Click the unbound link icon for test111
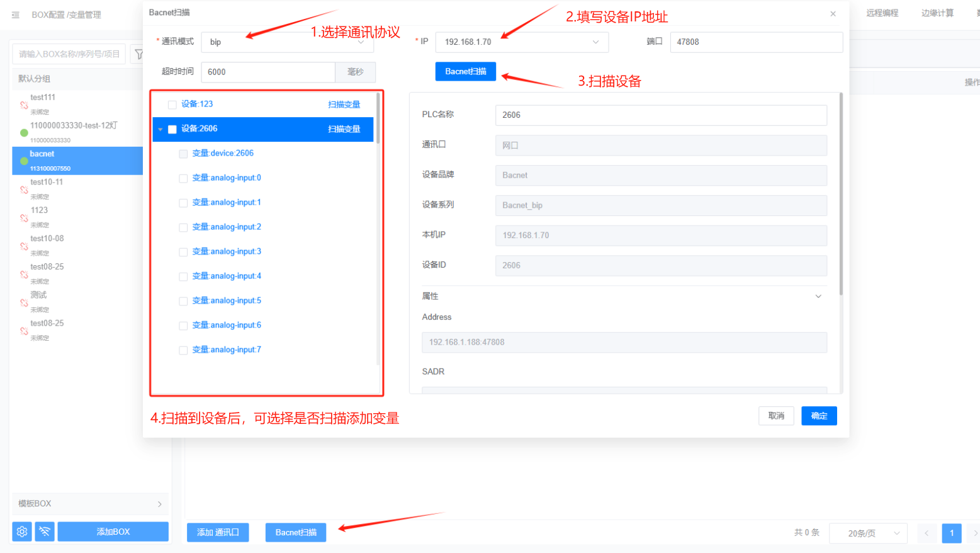 [x=24, y=105]
